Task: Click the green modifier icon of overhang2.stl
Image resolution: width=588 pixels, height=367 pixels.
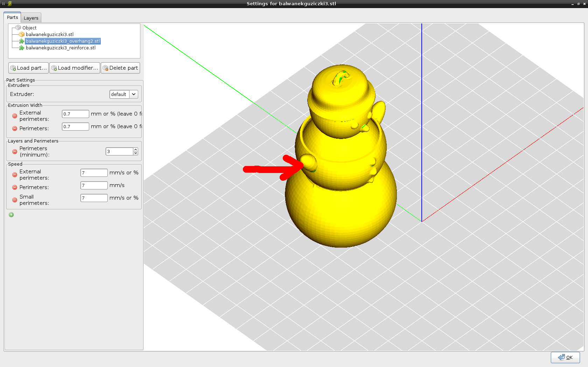Action: coord(22,41)
